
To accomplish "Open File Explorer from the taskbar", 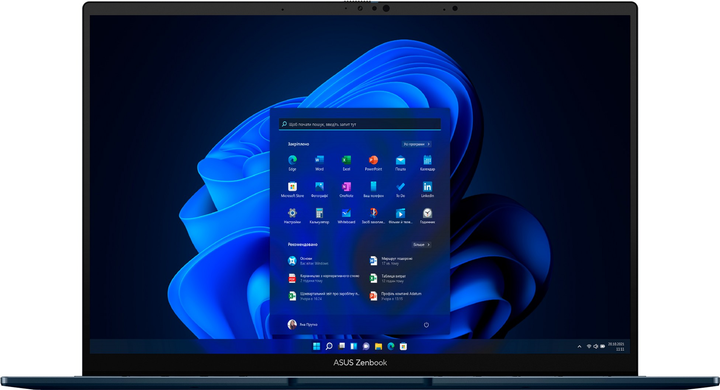I will pyautogui.click(x=378, y=346).
